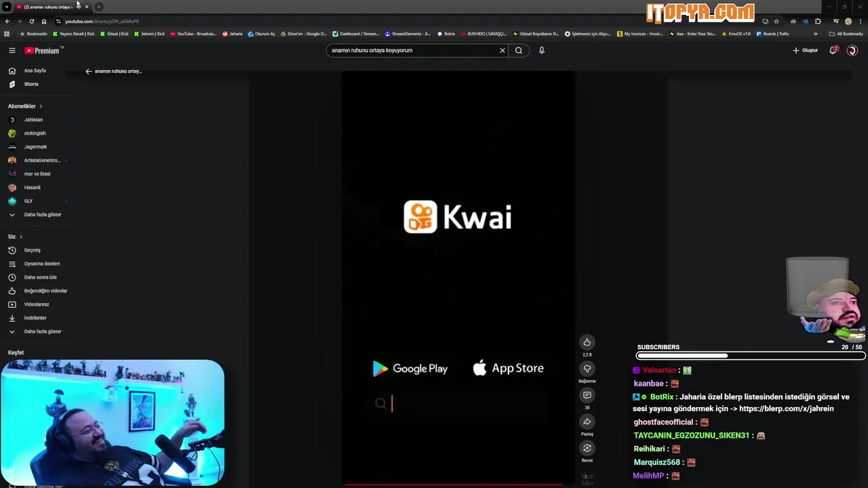Open the browser apps grid icon
Image resolution: width=868 pixels, height=488 pixels.
click(x=7, y=34)
